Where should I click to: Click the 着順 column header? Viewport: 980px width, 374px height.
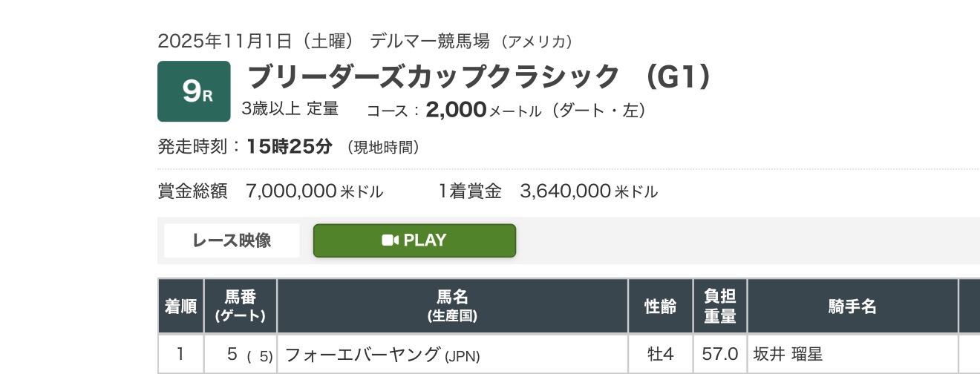coord(180,306)
